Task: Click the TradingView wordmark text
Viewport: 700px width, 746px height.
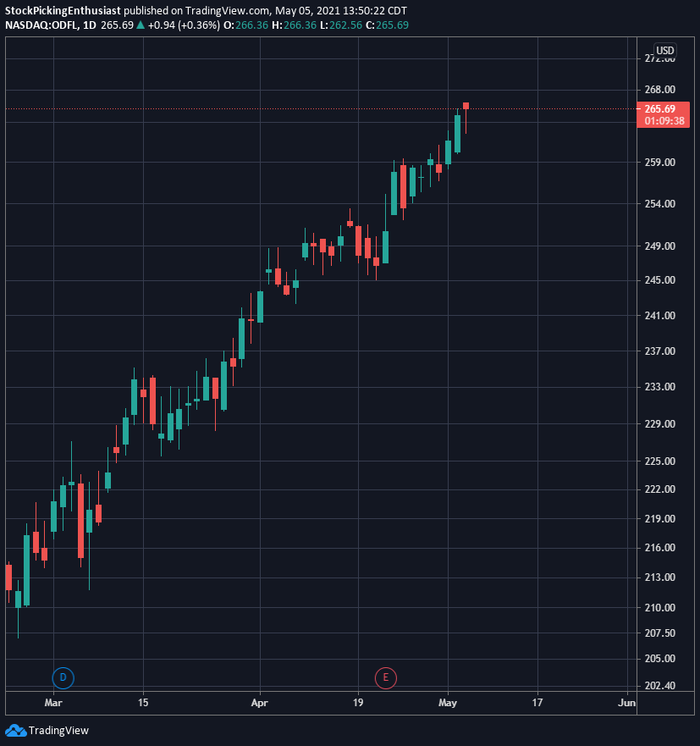Action: [x=58, y=730]
